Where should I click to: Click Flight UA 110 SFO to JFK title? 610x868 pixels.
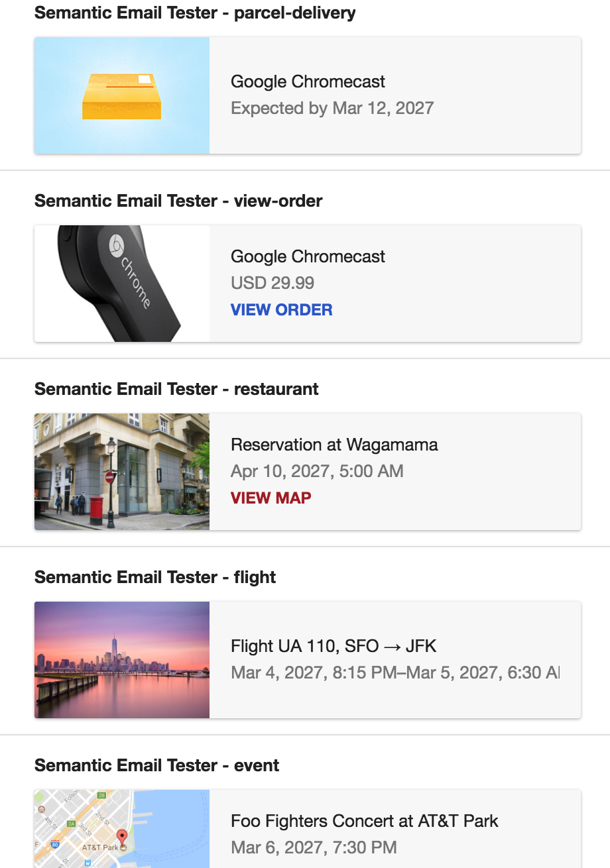334,646
